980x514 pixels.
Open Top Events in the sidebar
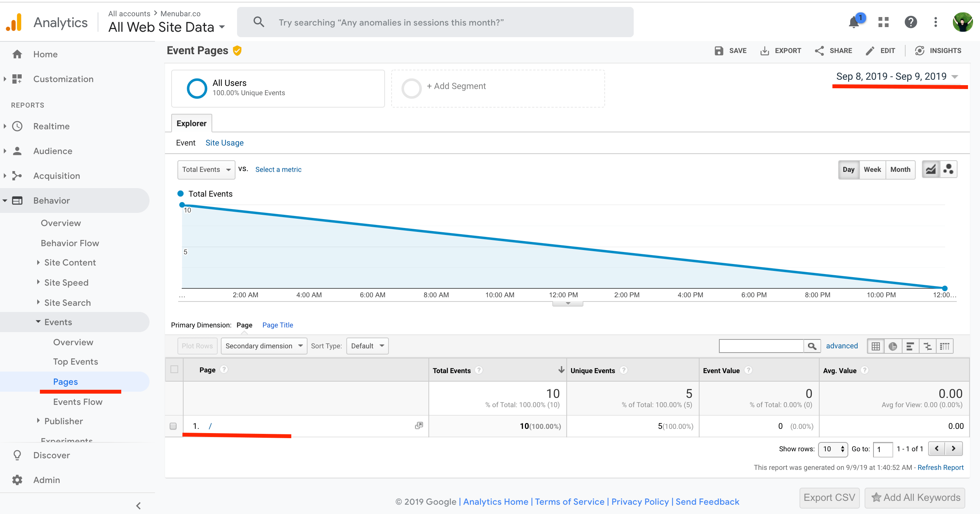click(x=76, y=362)
